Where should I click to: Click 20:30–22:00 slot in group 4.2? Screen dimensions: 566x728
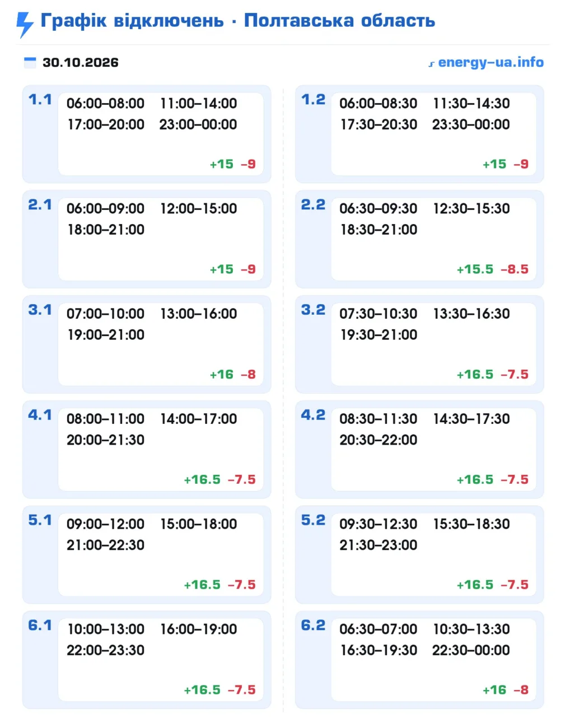point(378,440)
